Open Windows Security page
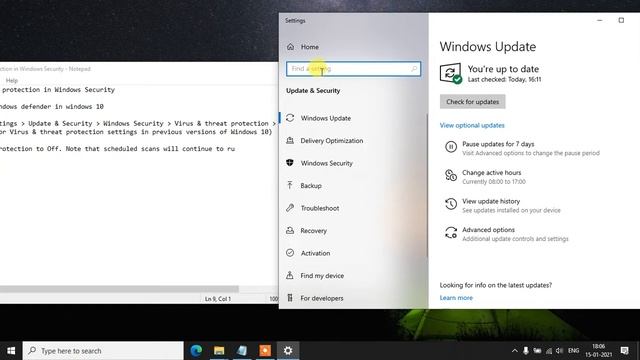Image resolution: width=640 pixels, height=360 pixels. [327, 163]
